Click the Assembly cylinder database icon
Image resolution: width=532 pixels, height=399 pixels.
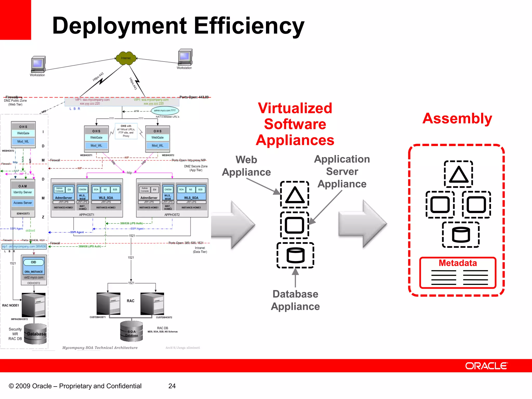(461, 235)
